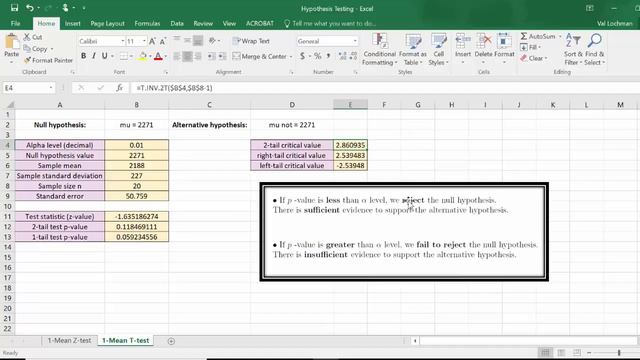Image resolution: width=640 pixels, height=360 pixels.
Task: Apply accounting dollar number format
Action: point(302,56)
